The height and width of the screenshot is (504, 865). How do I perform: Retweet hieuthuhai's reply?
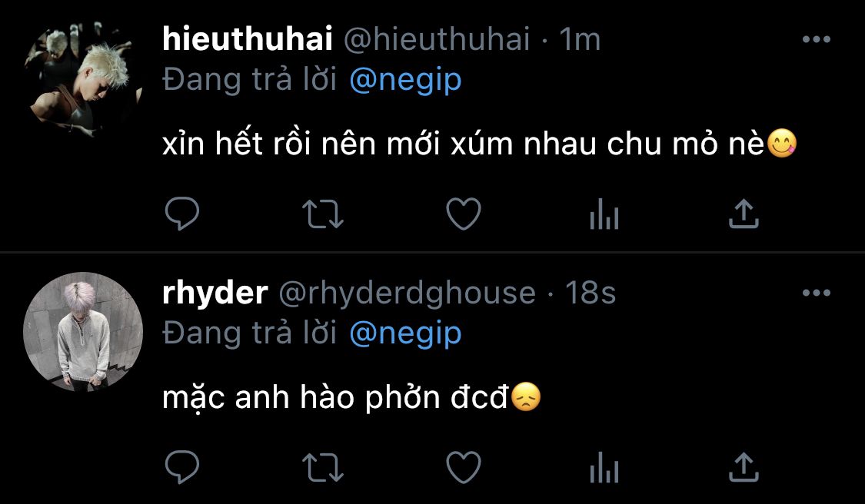pyautogui.click(x=323, y=214)
